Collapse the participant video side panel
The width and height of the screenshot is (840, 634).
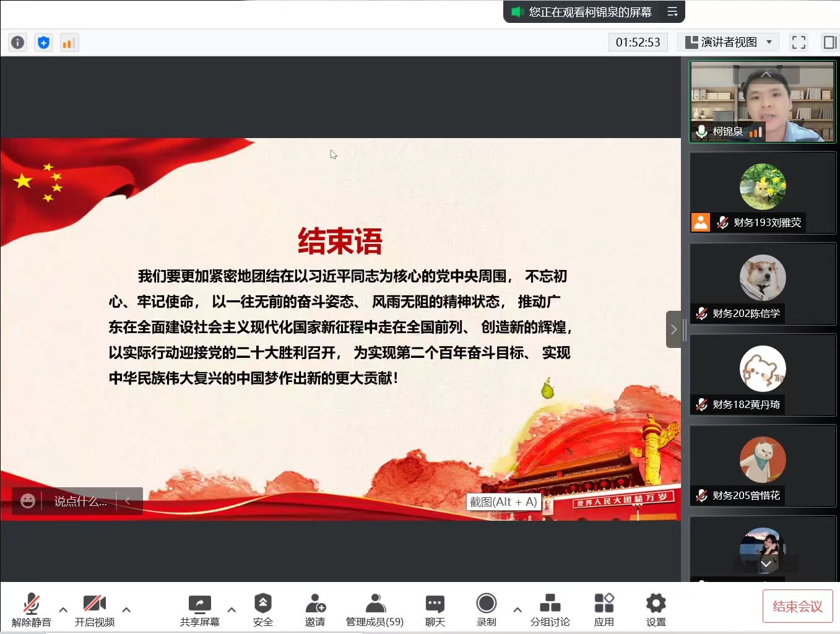[x=673, y=329]
